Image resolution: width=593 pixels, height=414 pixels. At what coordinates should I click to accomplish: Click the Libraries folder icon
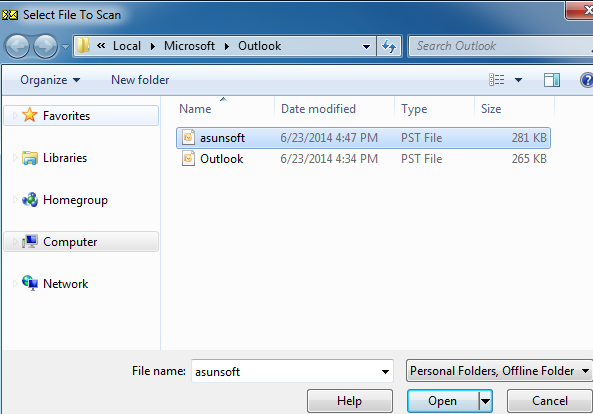pyautogui.click(x=29, y=158)
